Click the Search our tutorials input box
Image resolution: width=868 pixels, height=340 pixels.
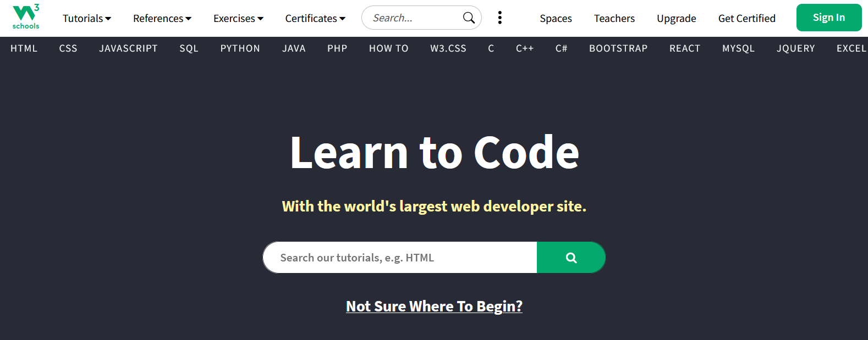tap(400, 258)
